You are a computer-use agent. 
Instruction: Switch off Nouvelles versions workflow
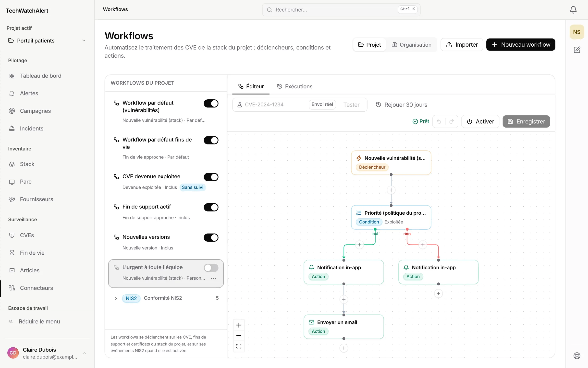pos(211,237)
